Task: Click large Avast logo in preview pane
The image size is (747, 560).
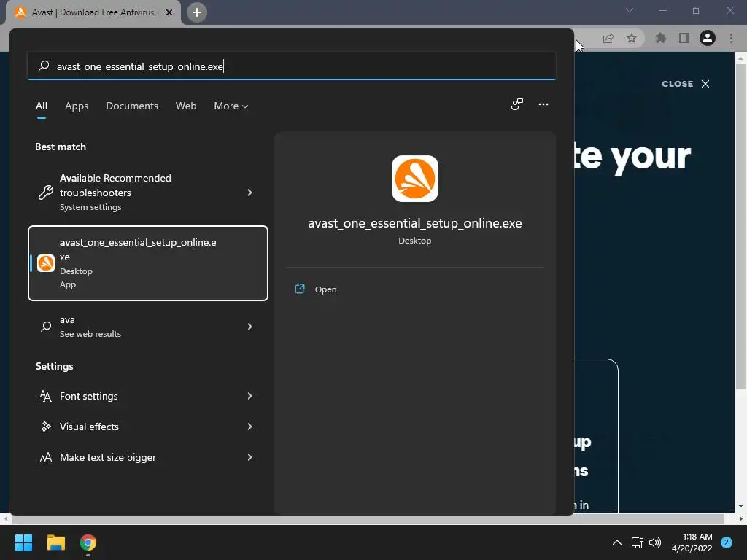Action: (x=415, y=179)
